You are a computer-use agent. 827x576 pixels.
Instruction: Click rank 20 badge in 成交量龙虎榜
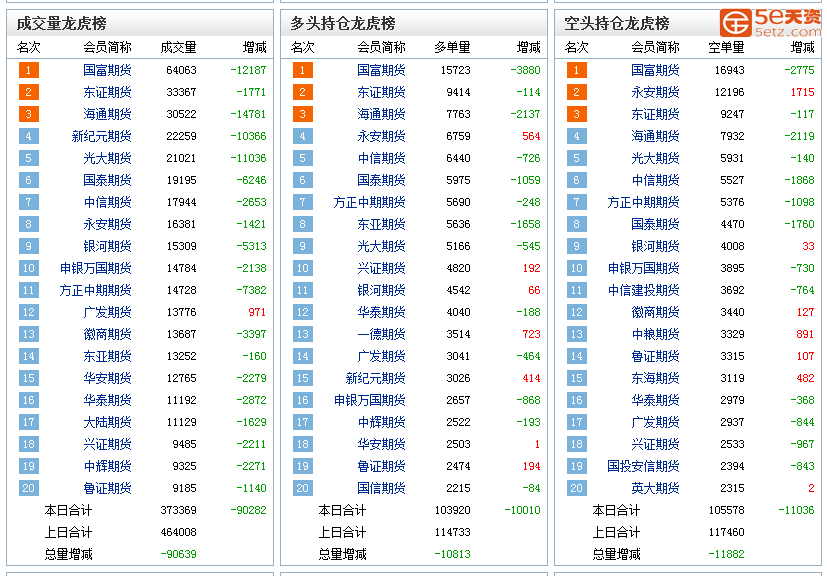tap(28, 488)
